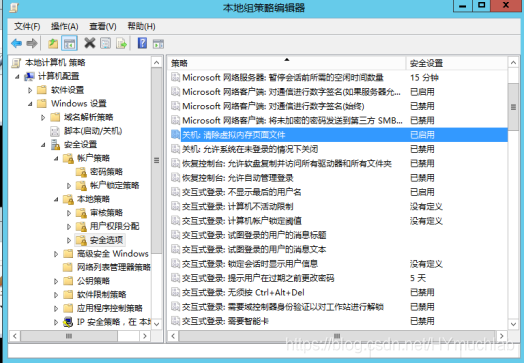Collapse the 本地策略 node
Image resolution: width=524 pixels, height=363 pixels.
(x=56, y=200)
